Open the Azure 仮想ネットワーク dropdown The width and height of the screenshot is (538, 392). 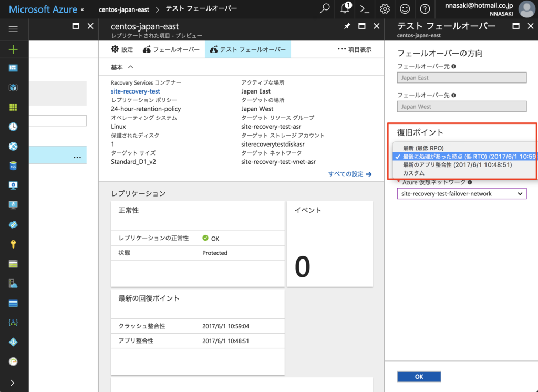tap(461, 193)
